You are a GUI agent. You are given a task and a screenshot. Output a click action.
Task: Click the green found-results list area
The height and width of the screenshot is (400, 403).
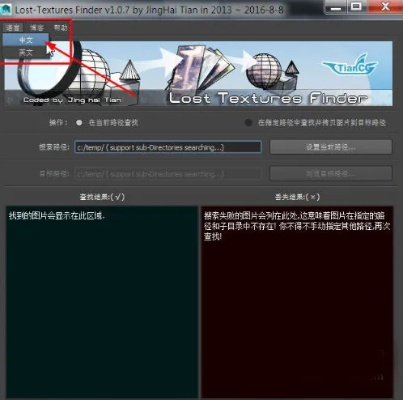point(102,302)
